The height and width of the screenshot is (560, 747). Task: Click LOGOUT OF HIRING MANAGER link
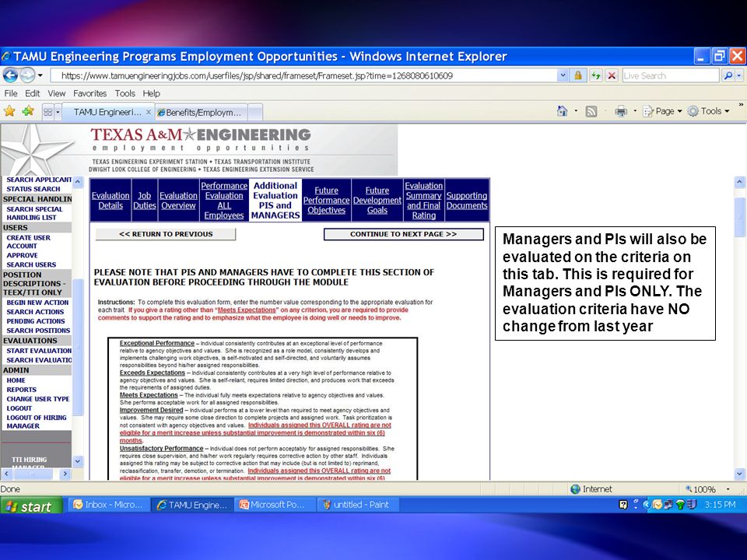coord(37,422)
